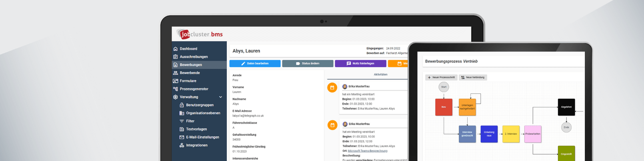Image resolution: width=644 pixels, height=161 pixels.
Task: Click the Formulare form icon
Action: (176, 81)
